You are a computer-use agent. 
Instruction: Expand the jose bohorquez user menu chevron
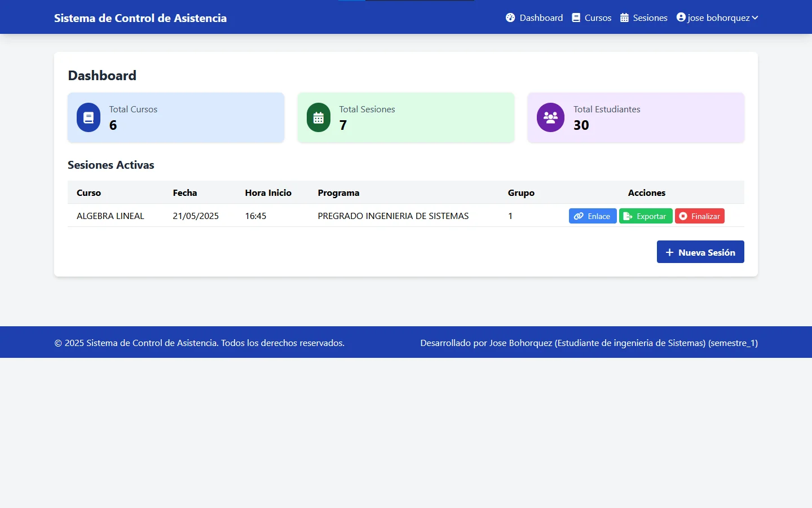pos(755,17)
